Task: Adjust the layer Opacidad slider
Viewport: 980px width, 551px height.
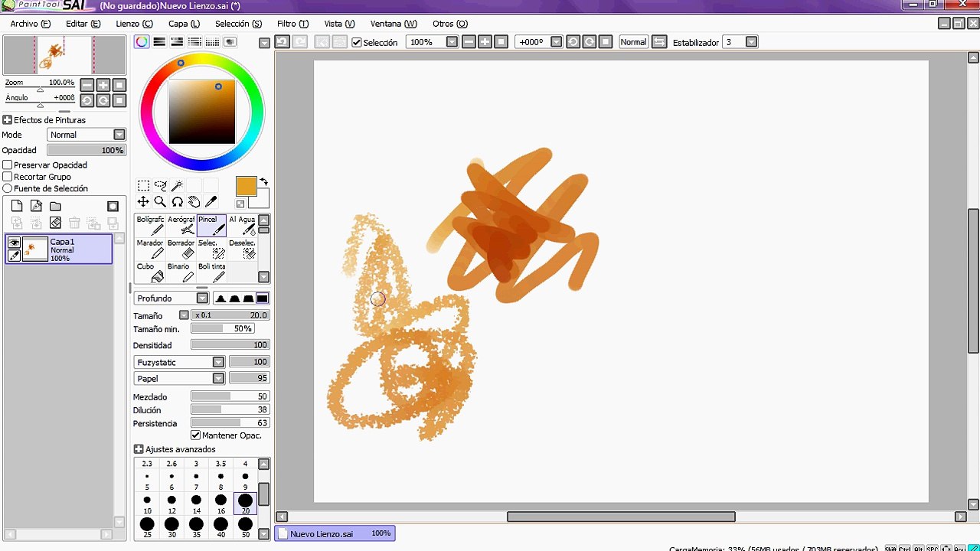Action: point(87,150)
